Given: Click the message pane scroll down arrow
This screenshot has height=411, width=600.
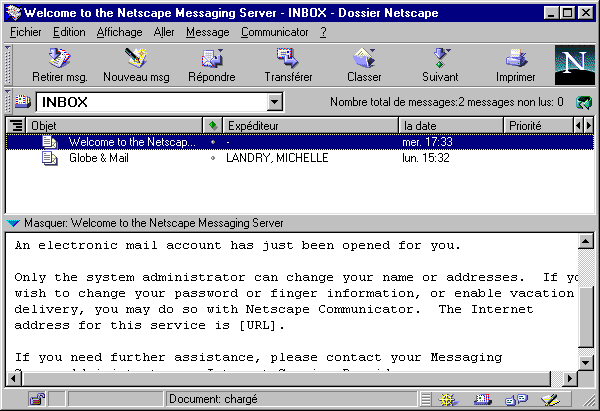Looking at the screenshot, I should [x=586, y=362].
